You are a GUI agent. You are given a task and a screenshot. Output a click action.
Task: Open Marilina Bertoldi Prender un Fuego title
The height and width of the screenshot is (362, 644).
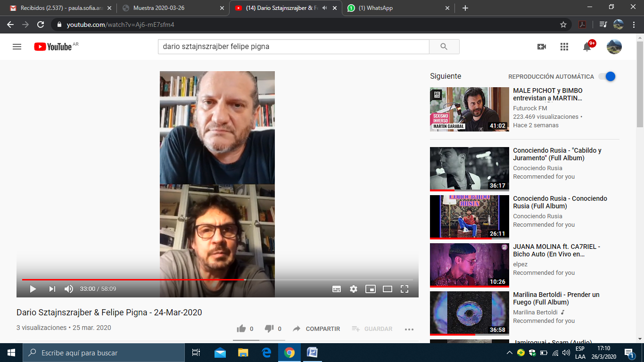[x=556, y=298]
